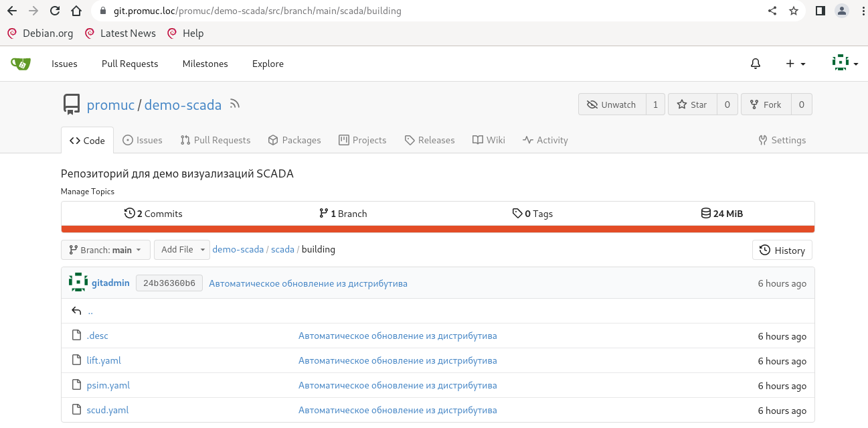868x428 pixels.
Task: Star the demo-scada repository
Action: [692, 104]
